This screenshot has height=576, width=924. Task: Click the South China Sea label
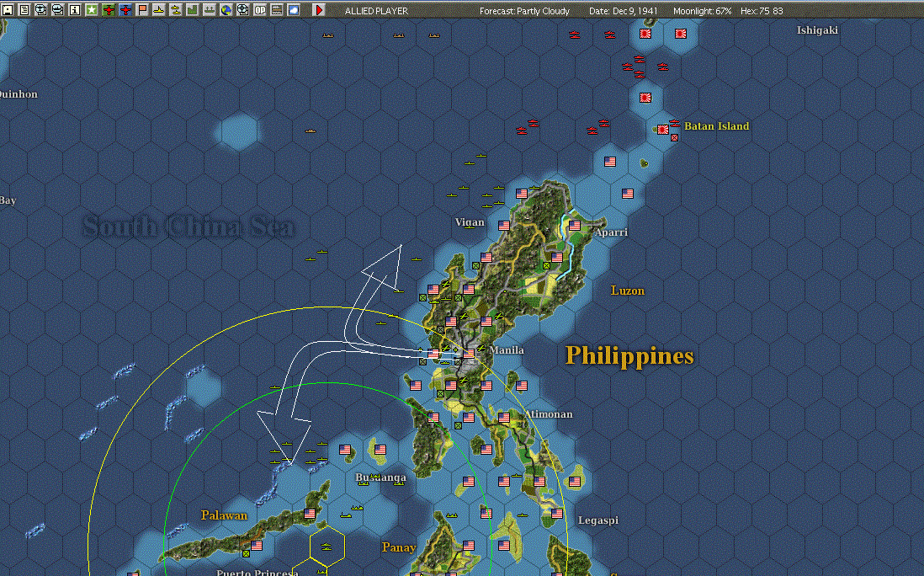click(x=189, y=227)
